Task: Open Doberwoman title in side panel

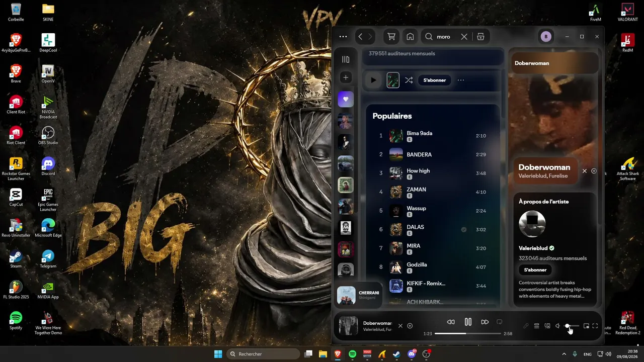Action: point(544,167)
